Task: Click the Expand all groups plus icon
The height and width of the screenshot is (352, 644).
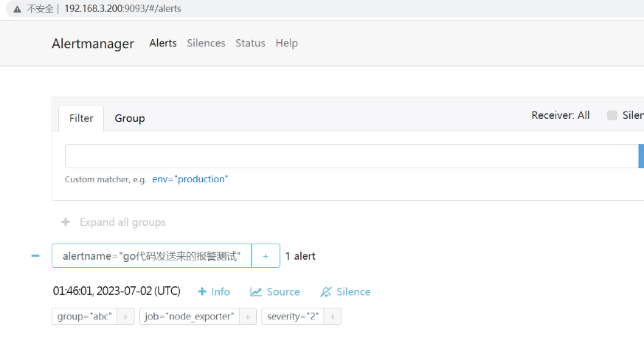Action: (66, 222)
